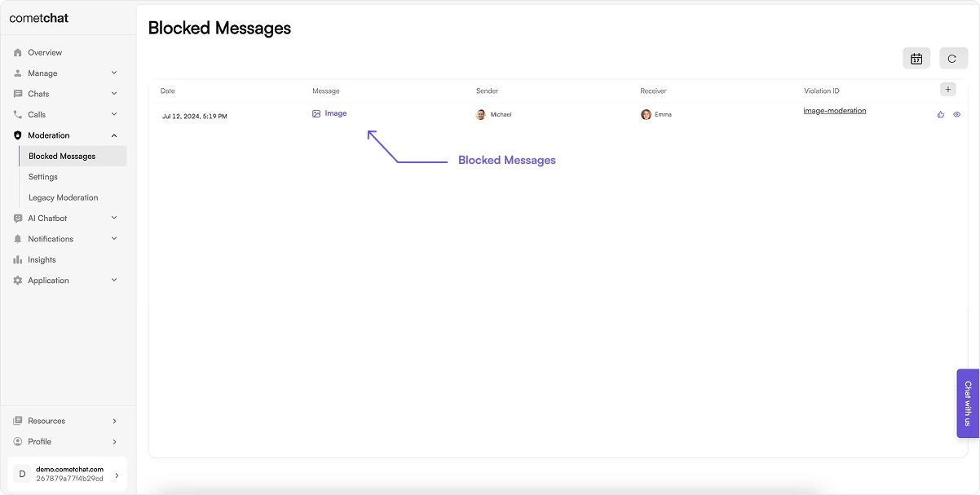Click the Overview home icon
Image resolution: width=980 pixels, height=495 pixels.
tap(18, 52)
